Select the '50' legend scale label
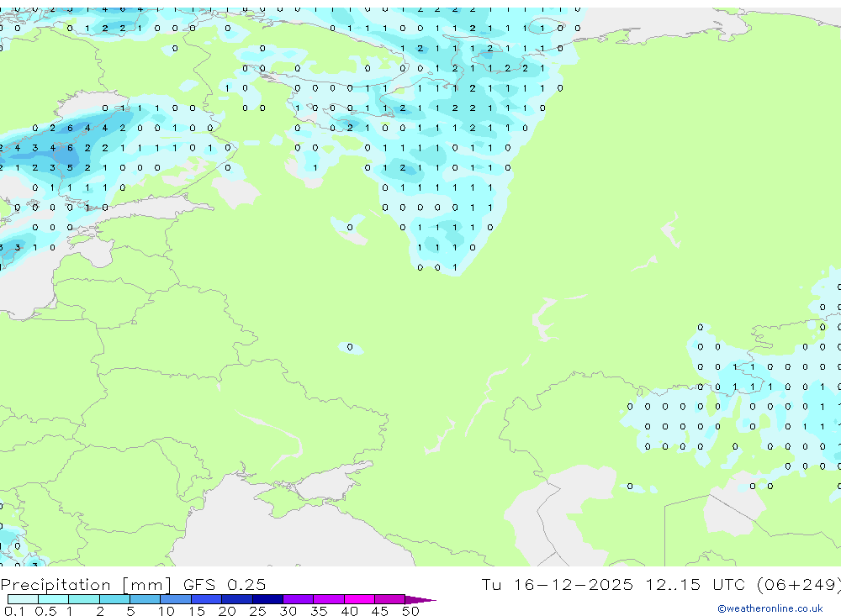Viewport: 841px width, 616px height. pos(410,611)
